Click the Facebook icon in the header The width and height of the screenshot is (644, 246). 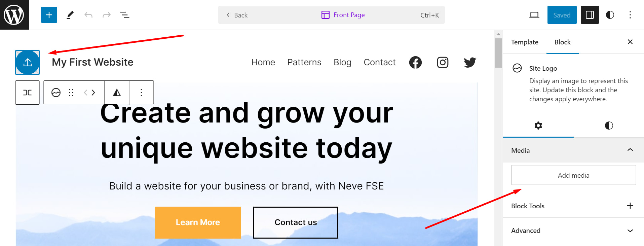pos(415,62)
